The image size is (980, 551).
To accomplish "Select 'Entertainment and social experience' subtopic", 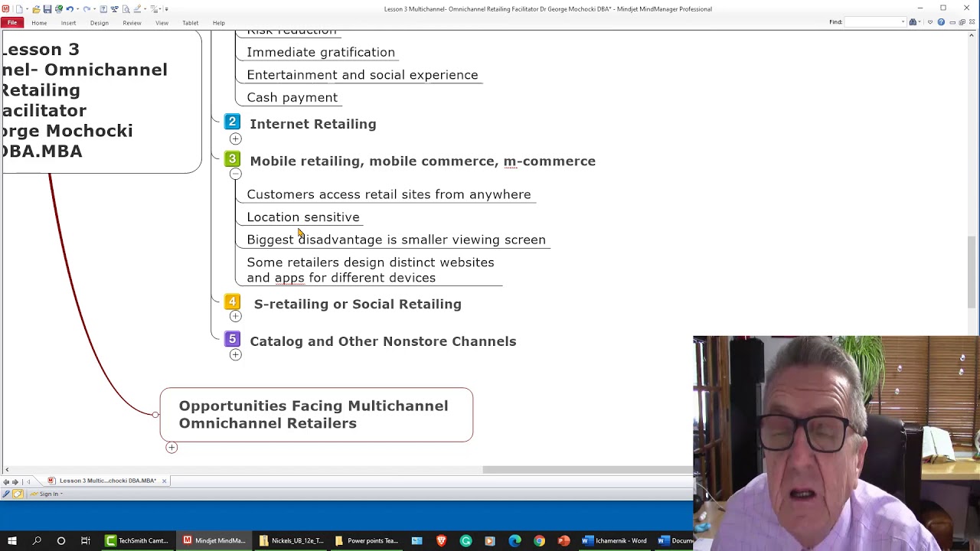I will pos(362,75).
